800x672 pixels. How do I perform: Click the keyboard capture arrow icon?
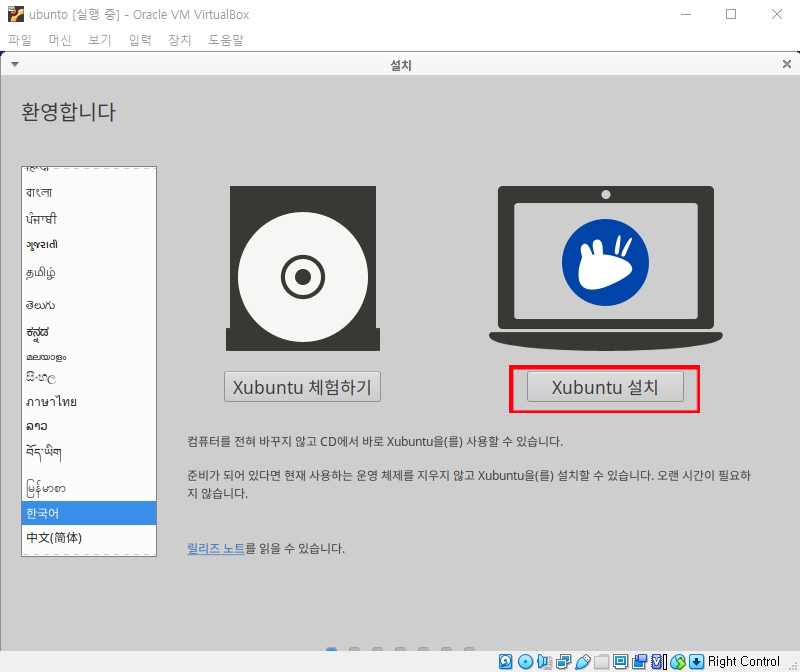(696, 662)
